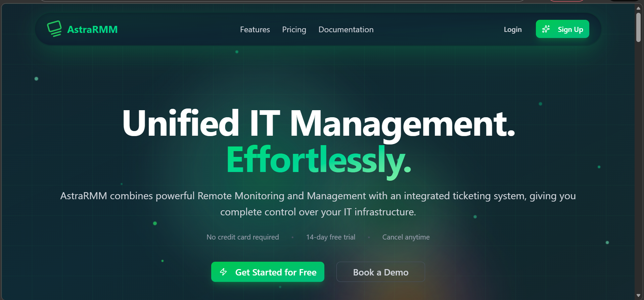Click the 14-day free trial text
This screenshot has height=300, width=644.
tap(330, 237)
